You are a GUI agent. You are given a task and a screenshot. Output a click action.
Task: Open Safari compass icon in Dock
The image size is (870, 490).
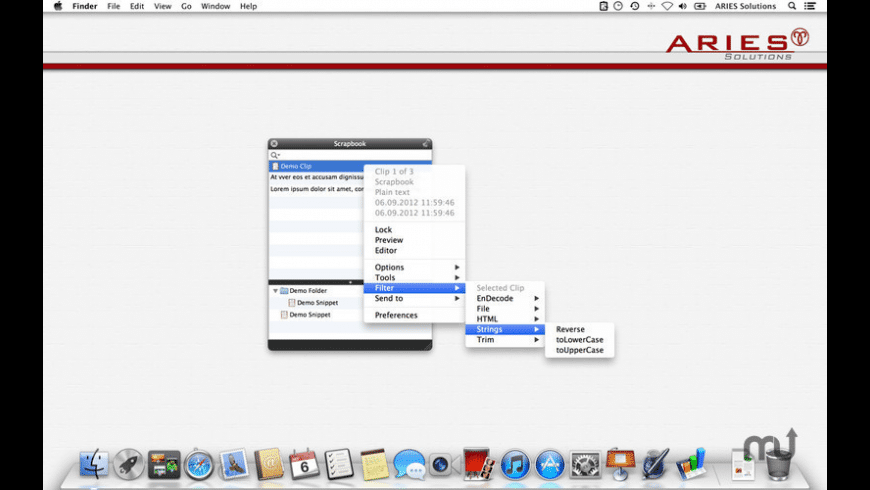click(x=199, y=464)
